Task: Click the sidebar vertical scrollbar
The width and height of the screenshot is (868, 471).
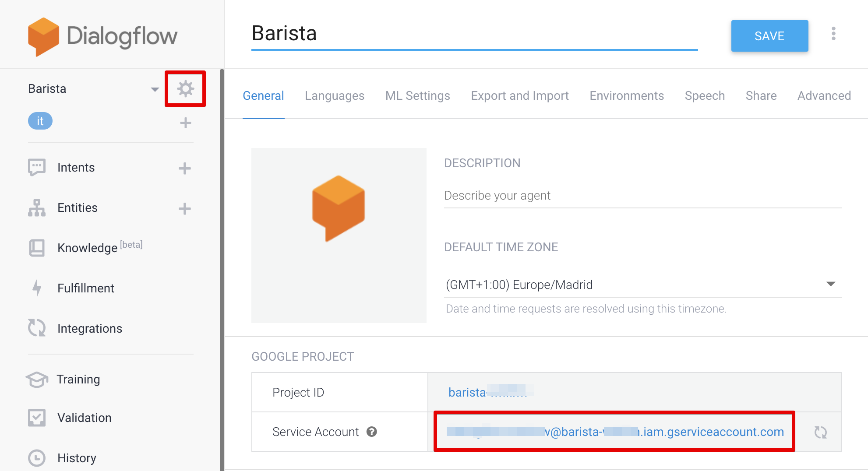Action: [x=222, y=270]
